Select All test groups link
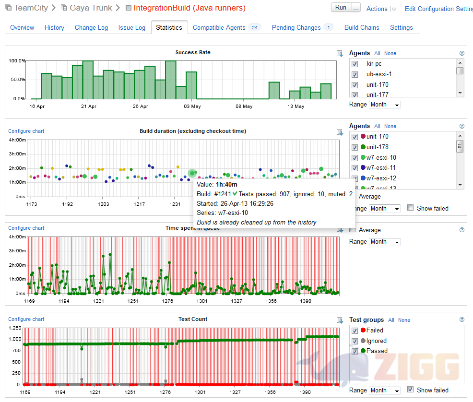This screenshot has width=473, height=402. click(x=391, y=320)
